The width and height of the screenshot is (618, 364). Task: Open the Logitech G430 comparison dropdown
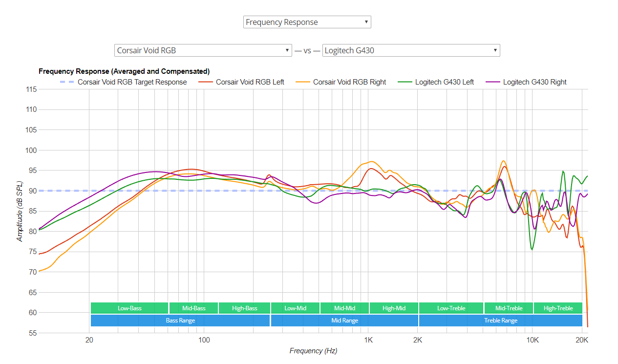[x=411, y=50]
